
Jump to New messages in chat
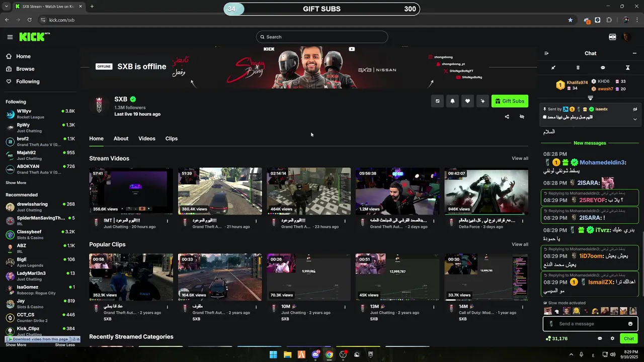click(x=590, y=143)
